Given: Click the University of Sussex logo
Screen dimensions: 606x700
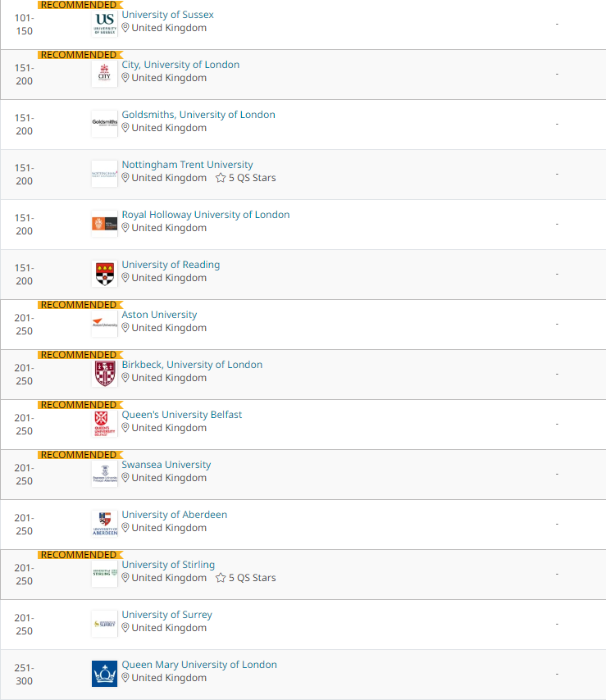Looking at the screenshot, I should click(104, 23).
